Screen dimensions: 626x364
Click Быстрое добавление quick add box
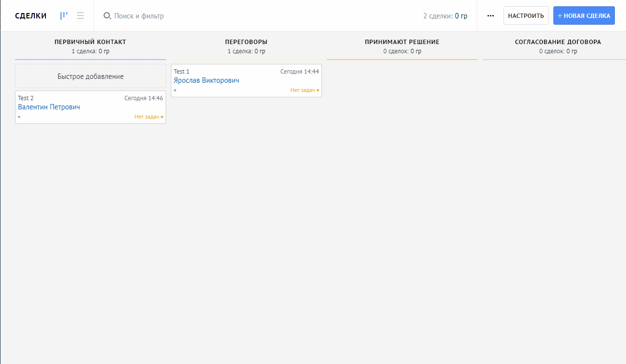pos(91,76)
